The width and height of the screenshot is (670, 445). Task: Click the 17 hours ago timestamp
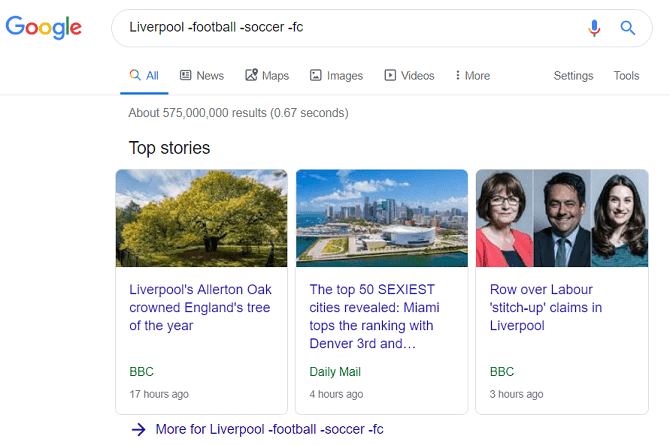(159, 394)
